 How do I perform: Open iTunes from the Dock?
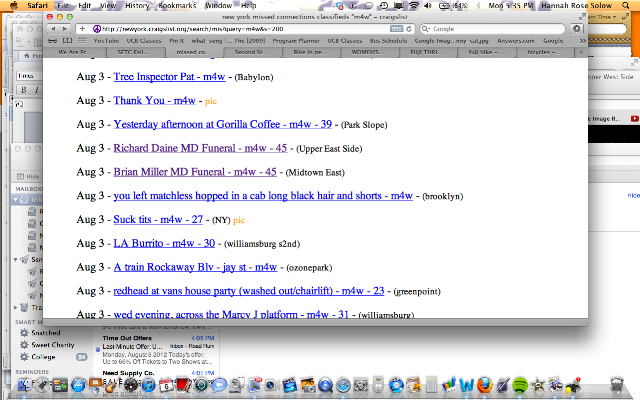(148, 385)
